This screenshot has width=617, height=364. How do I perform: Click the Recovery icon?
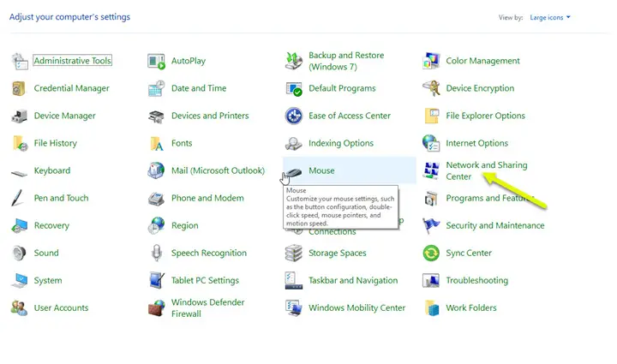coord(19,226)
